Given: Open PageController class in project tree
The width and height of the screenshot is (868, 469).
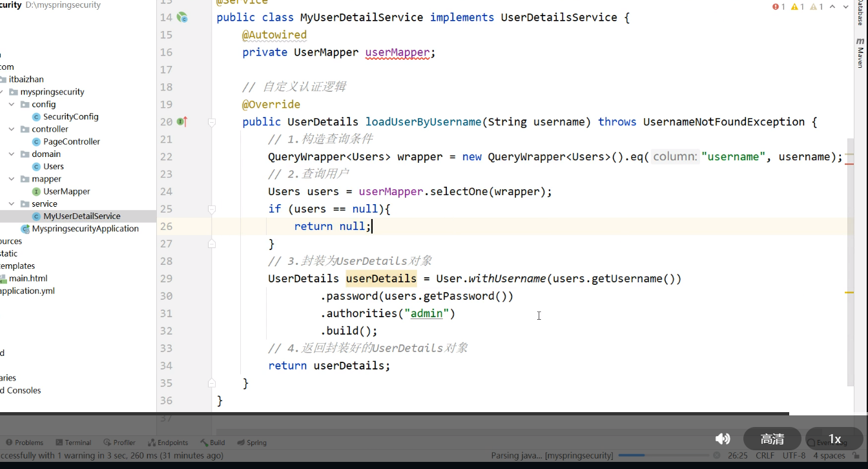Looking at the screenshot, I should pyautogui.click(x=72, y=141).
